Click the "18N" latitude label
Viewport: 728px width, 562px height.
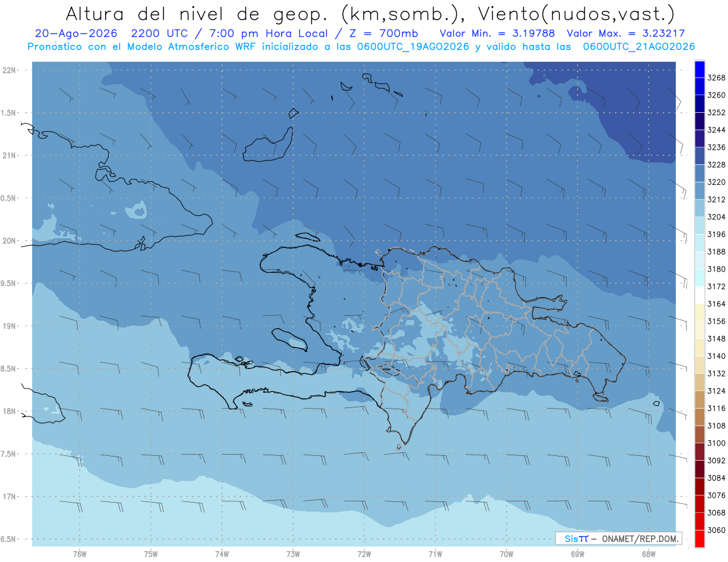coord(10,412)
